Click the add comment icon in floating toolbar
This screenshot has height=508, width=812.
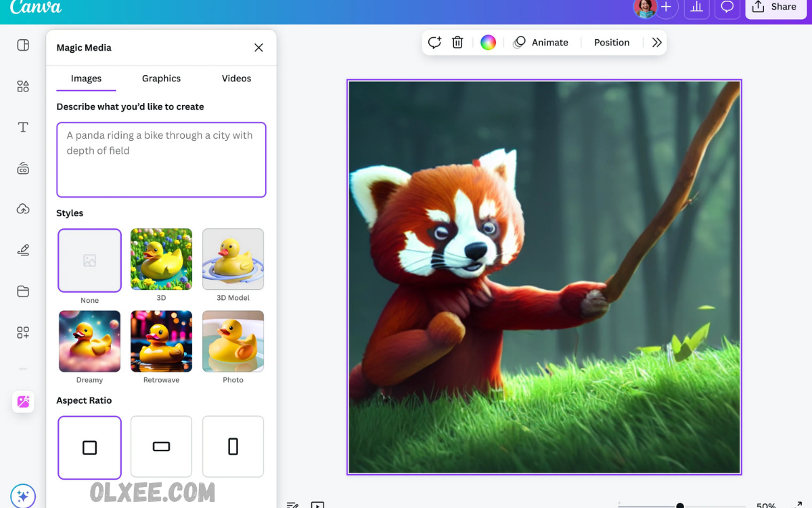[x=434, y=42]
